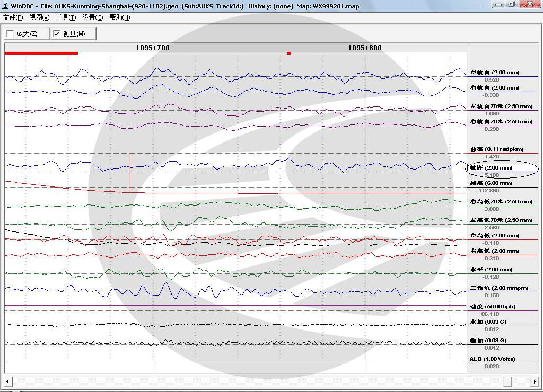The height and width of the screenshot is (392, 543).
Task: Click the 1095+700 mileage marker
Action: tap(153, 48)
